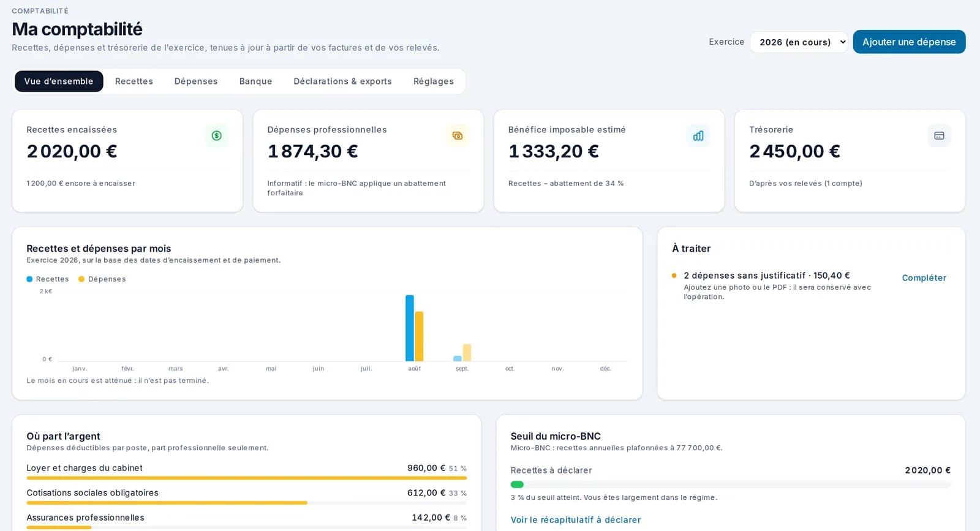Click the 'août' month label on chart
The image size is (980, 531).
(415, 369)
